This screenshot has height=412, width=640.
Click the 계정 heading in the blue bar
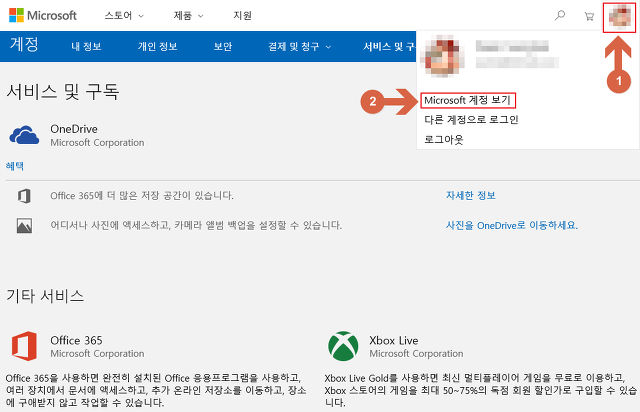(x=24, y=44)
